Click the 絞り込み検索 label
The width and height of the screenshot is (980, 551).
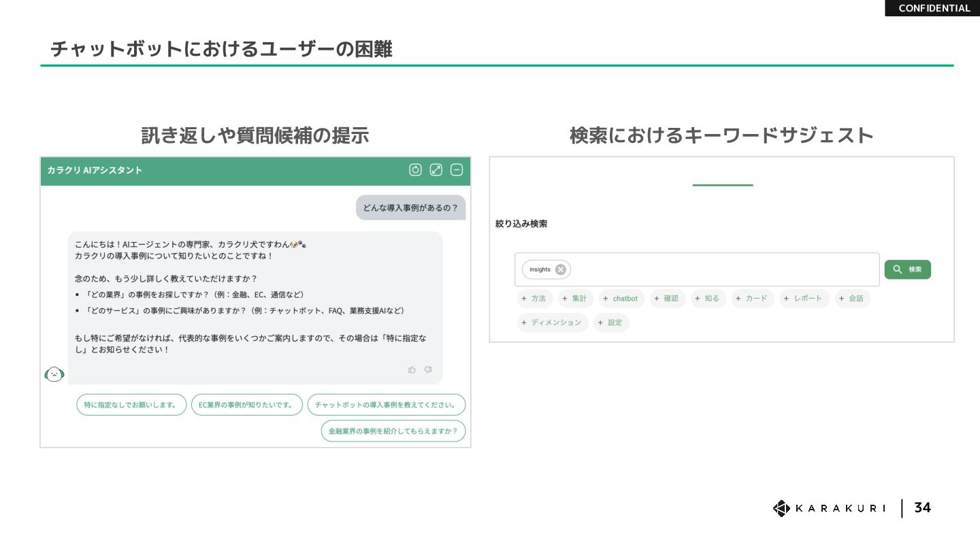click(x=521, y=224)
